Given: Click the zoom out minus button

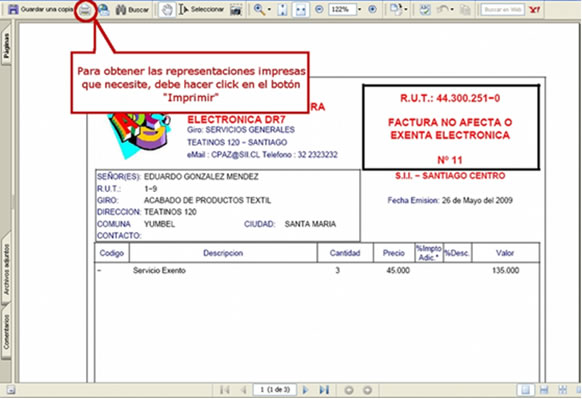Looking at the screenshot, I should [319, 10].
